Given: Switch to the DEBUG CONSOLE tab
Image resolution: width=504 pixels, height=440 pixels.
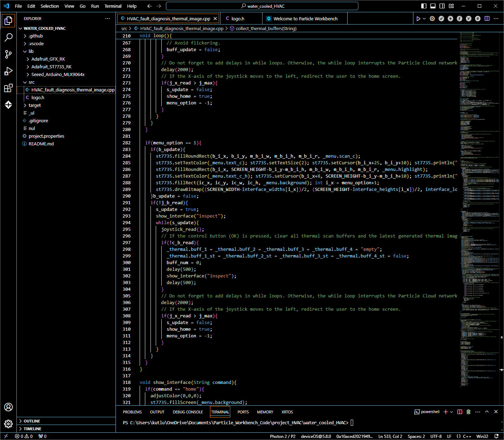Looking at the screenshot, I should (x=188, y=412).
